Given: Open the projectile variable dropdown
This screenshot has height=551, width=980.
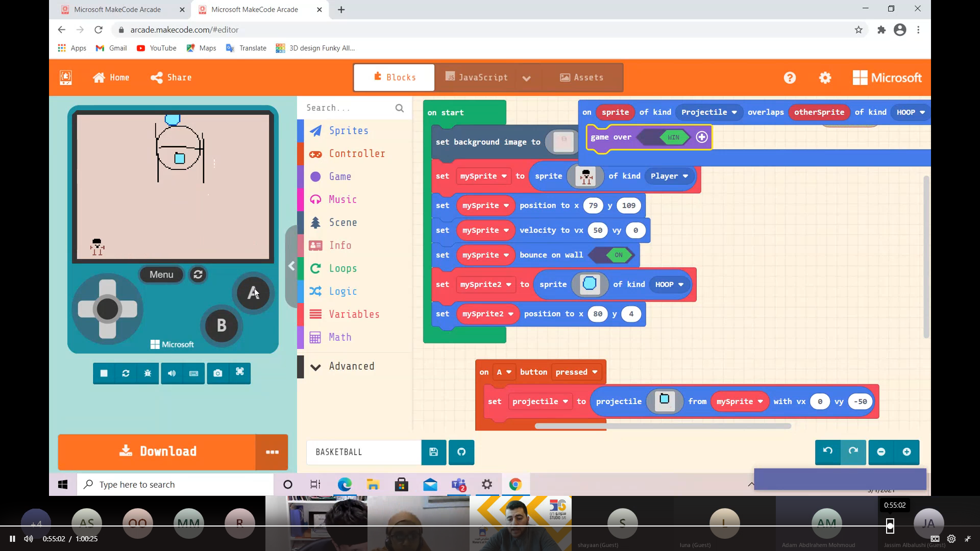Looking at the screenshot, I should click(x=540, y=402).
